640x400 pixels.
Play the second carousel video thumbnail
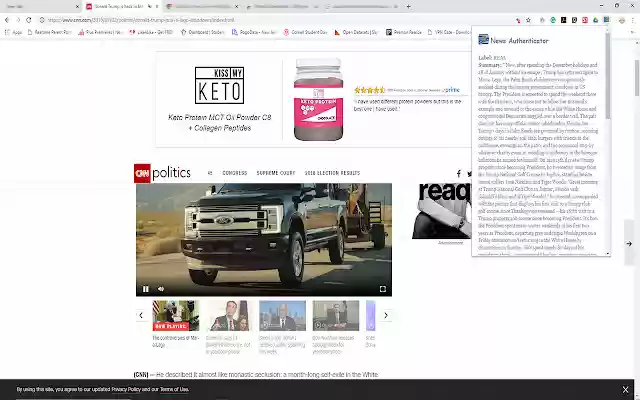(229, 315)
